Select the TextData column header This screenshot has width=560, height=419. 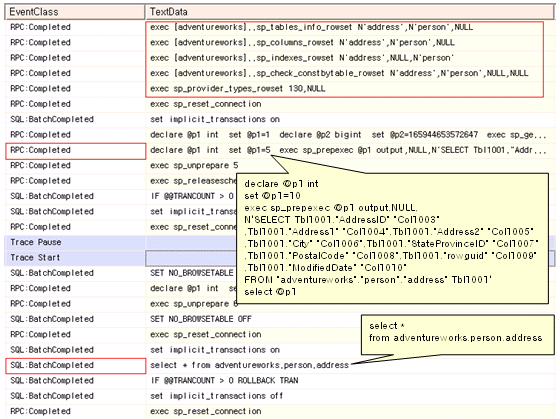(x=350, y=12)
